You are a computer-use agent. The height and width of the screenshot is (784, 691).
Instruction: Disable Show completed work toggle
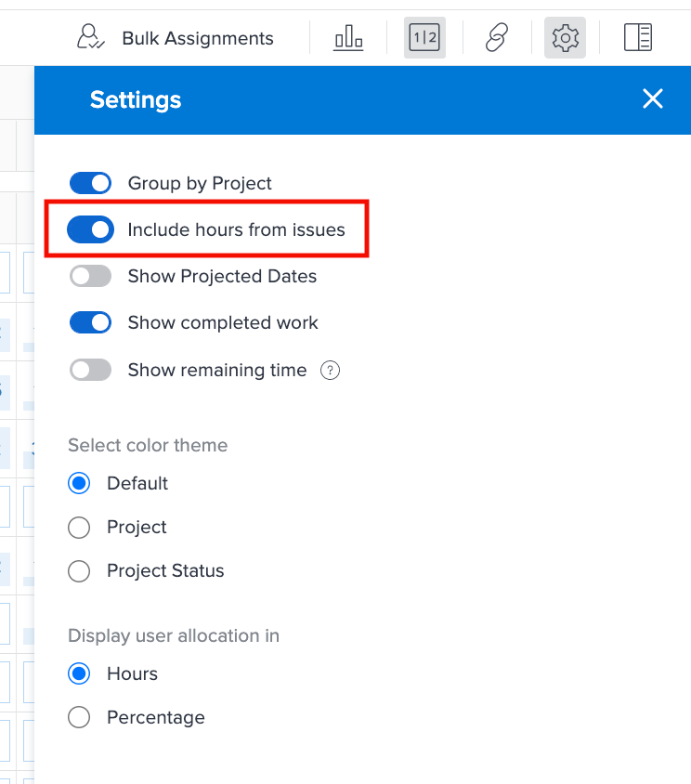click(x=90, y=322)
